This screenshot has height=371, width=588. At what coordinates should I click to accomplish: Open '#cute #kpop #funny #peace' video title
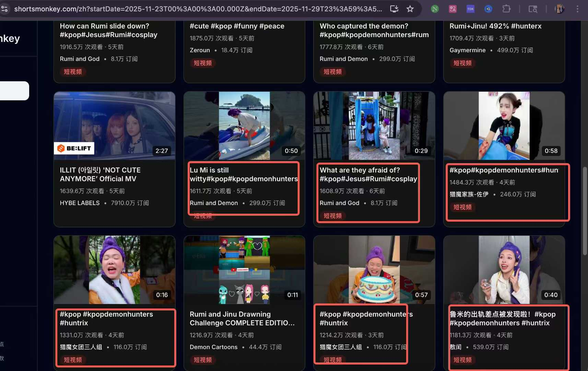pos(237,26)
